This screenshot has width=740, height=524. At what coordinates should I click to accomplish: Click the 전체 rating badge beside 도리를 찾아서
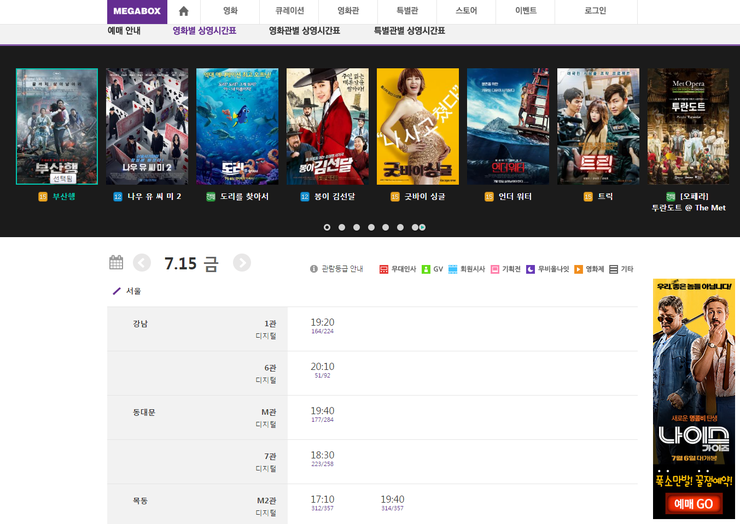[x=211, y=197]
